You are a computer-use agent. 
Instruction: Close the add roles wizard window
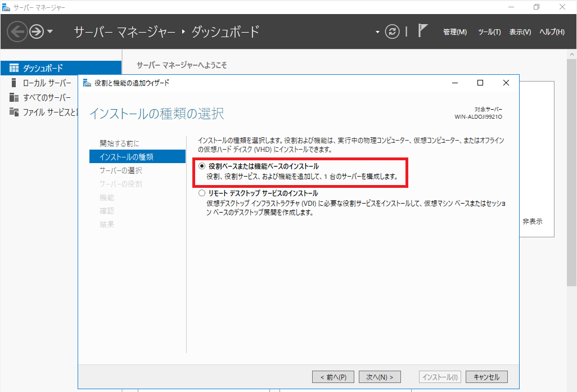pyautogui.click(x=506, y=83)
